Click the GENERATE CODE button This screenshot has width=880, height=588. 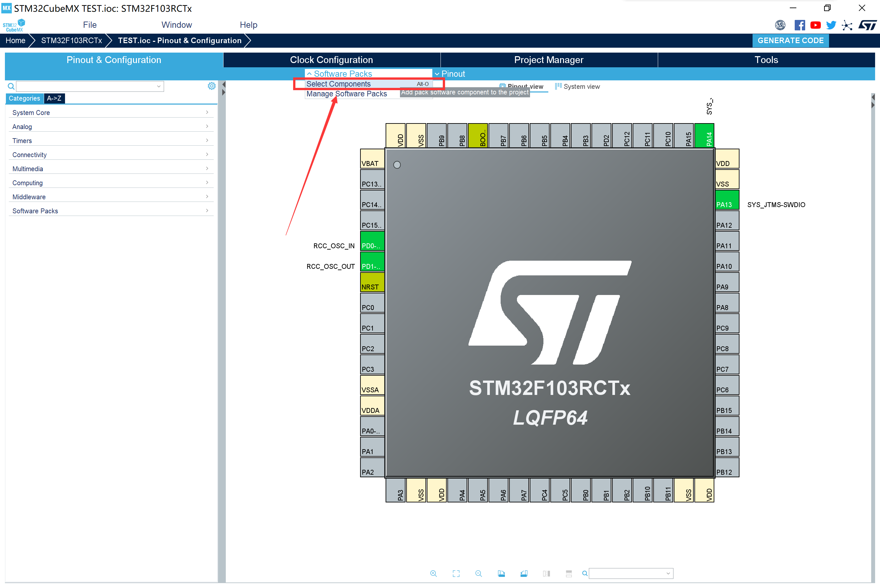[x=790, y=41]
